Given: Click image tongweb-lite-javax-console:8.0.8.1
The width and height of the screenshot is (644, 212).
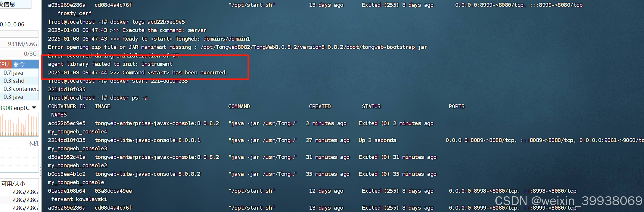Looking at the screenshot, I should (x=147, y=140).
